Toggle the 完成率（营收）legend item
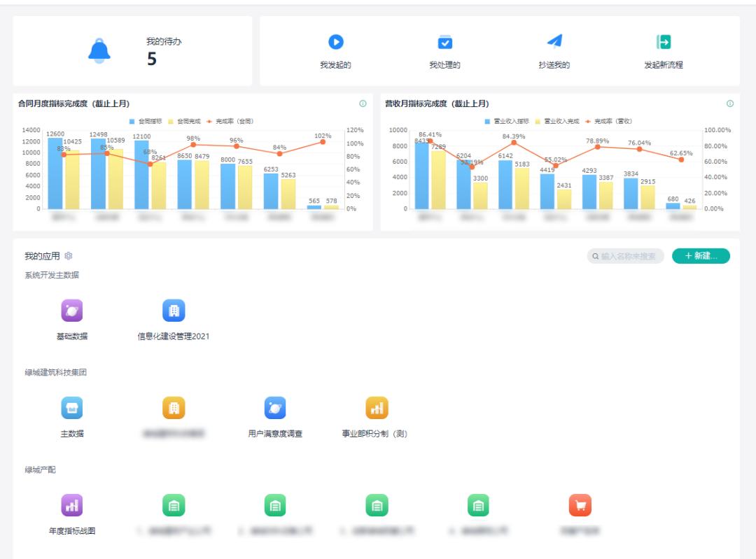 coord(608,122)
